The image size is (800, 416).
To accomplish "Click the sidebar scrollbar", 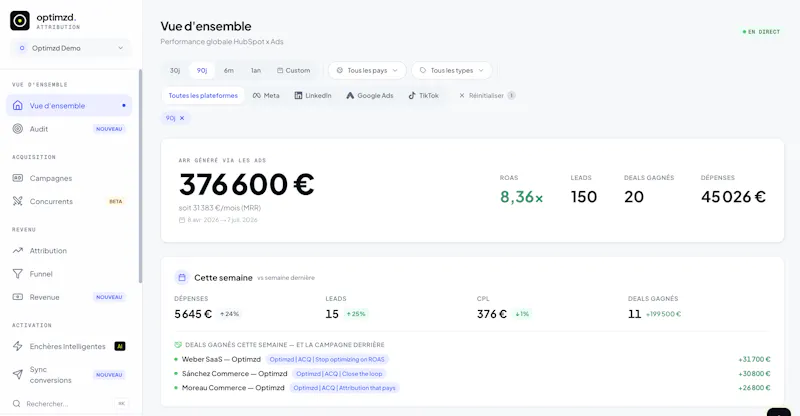I will [140, 176].
